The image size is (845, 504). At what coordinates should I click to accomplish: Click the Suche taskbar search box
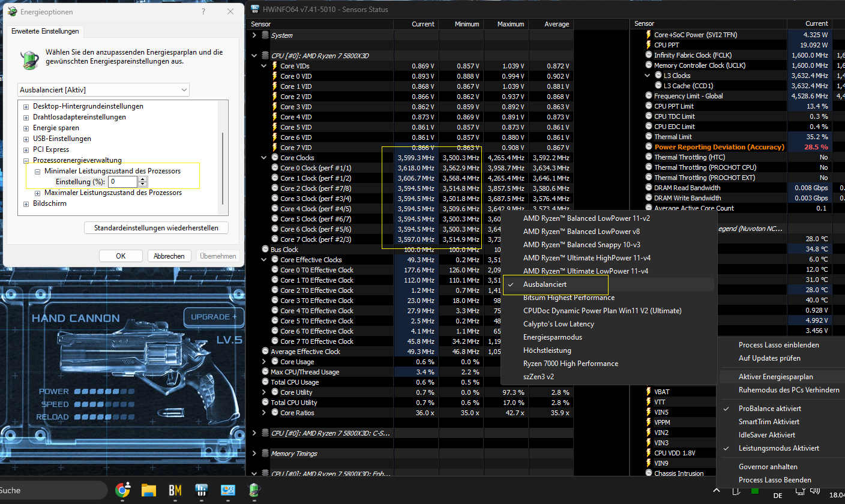tap(52, 490)
